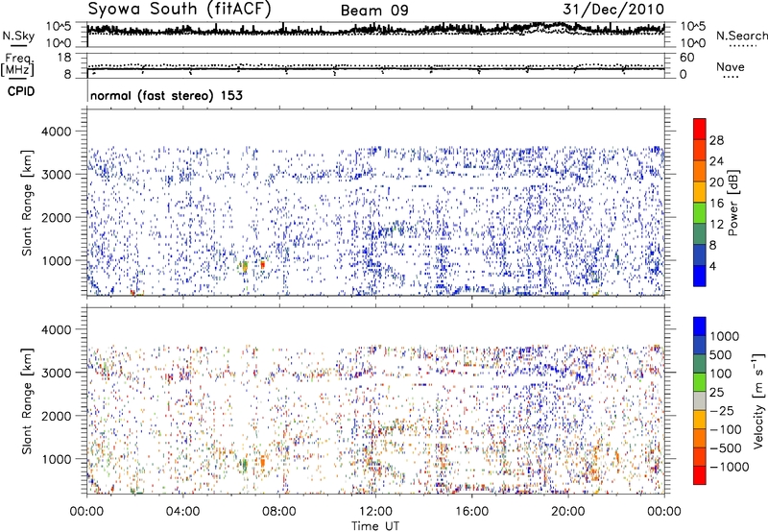The height and width of the screenshot is (532, 768).
Task: Click the 'Syowa South (fitACF)' plot title
Action: 180,10
